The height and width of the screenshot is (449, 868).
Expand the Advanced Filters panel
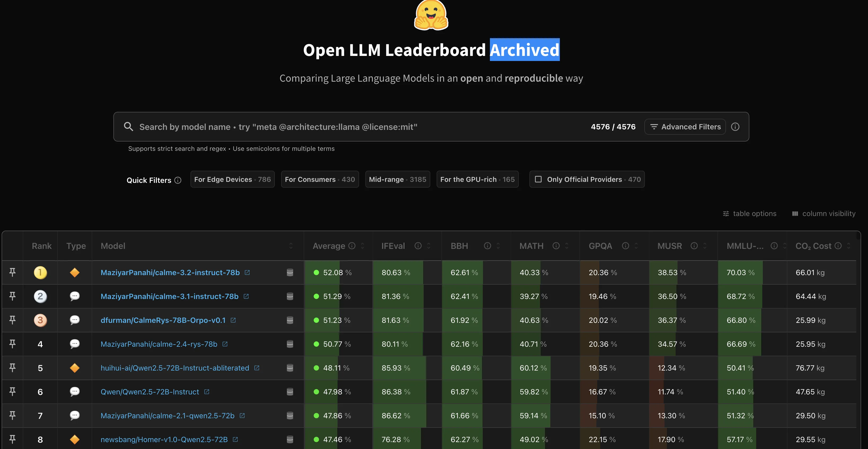pyautogui.click(x=685, y=127)
